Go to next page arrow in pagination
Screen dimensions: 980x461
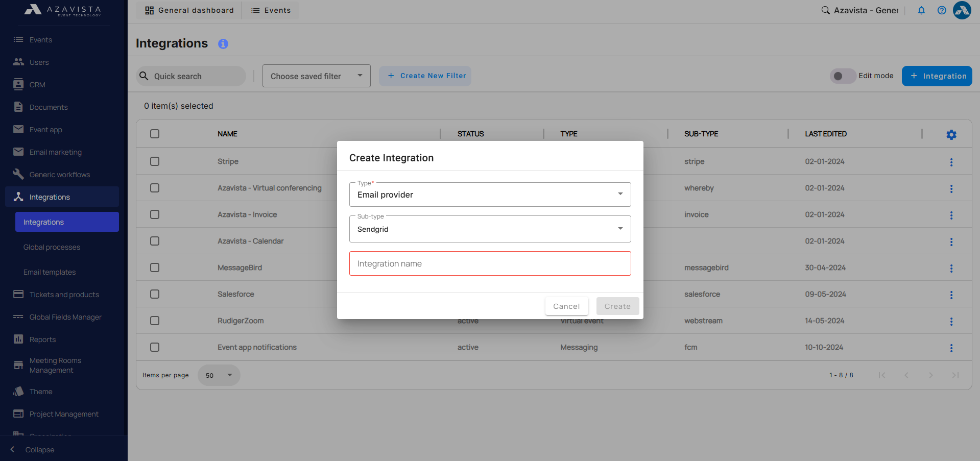[930, 375]
